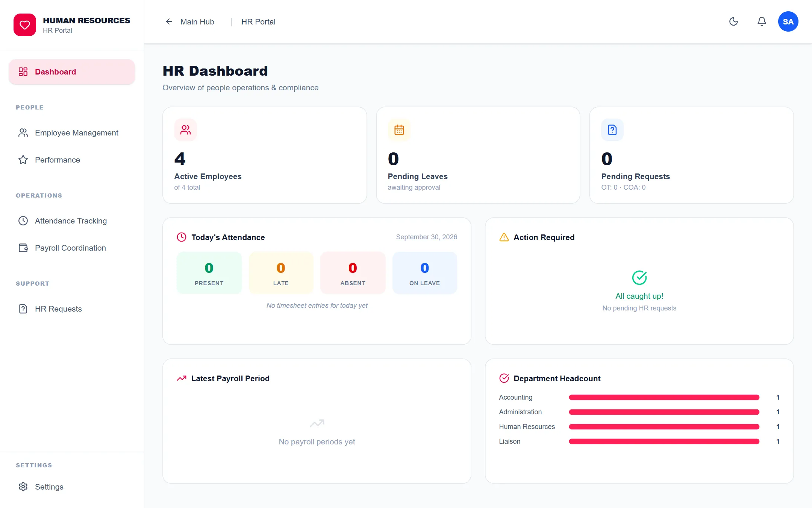This screenshot has width=812, height=508.
Task: Open Payroll Coordination
Action: [x=72, y=248]
